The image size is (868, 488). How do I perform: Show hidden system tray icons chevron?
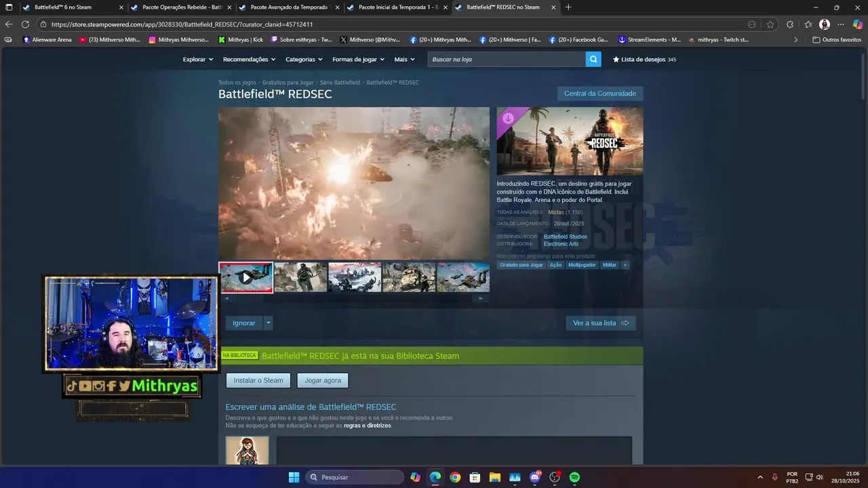tap(759, 477)
